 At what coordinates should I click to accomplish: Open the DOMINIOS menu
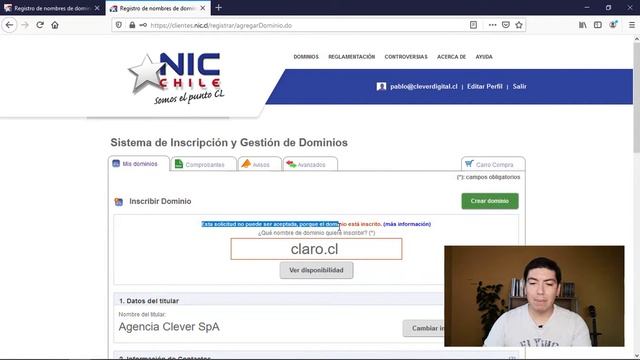306,57
